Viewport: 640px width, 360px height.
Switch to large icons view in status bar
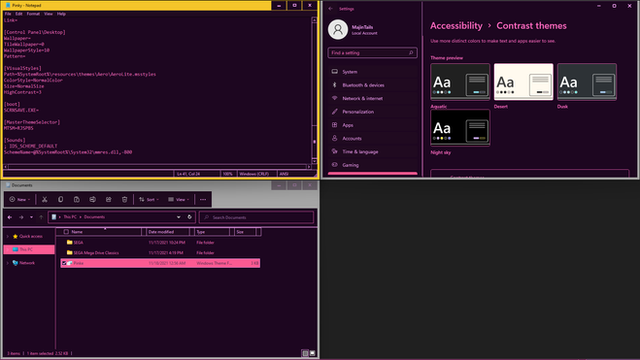tap(312, 353)
